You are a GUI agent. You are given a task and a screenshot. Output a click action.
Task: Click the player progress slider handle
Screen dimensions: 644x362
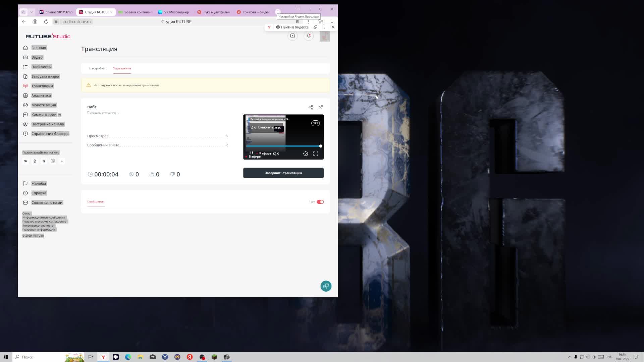click(321, 146)
